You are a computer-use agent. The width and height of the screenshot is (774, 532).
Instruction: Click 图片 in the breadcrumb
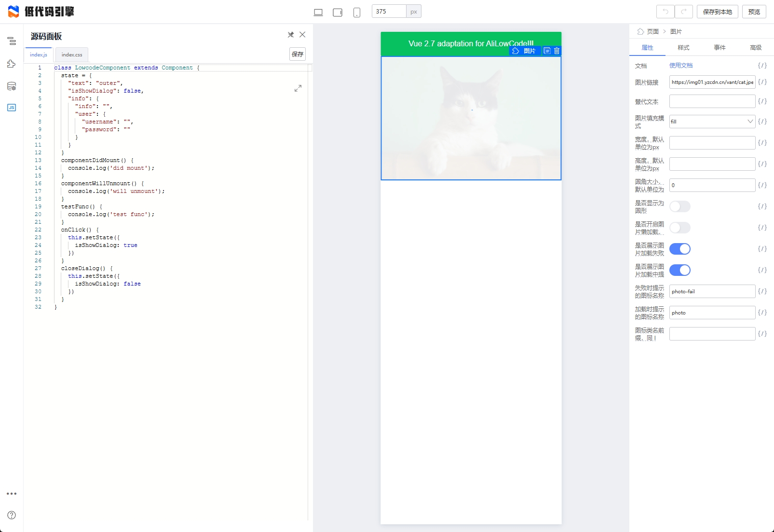676,31
